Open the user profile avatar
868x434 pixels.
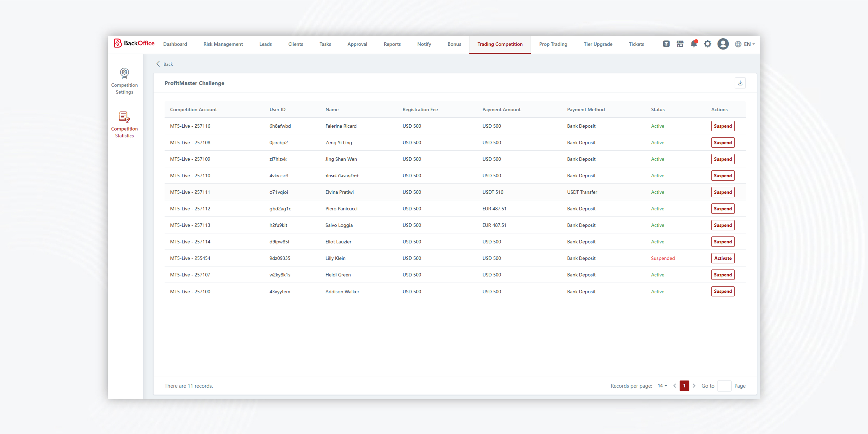click(723, 44)
